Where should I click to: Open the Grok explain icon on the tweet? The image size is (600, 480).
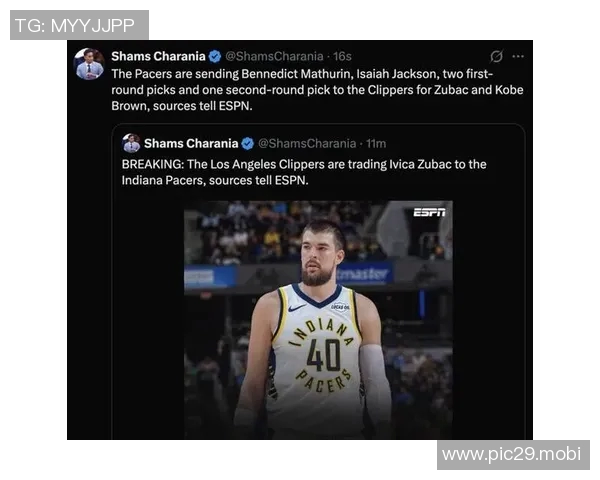[x=496, y=57]
